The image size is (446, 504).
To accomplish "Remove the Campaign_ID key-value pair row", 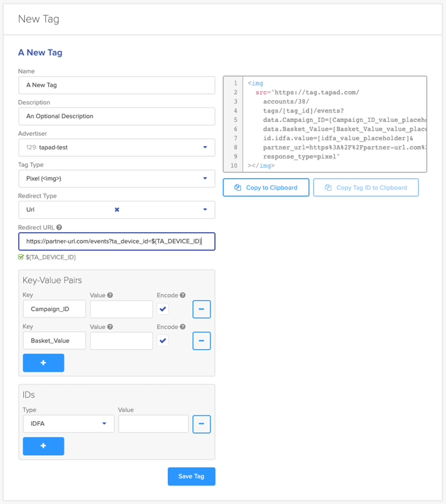I will [201, 309].
